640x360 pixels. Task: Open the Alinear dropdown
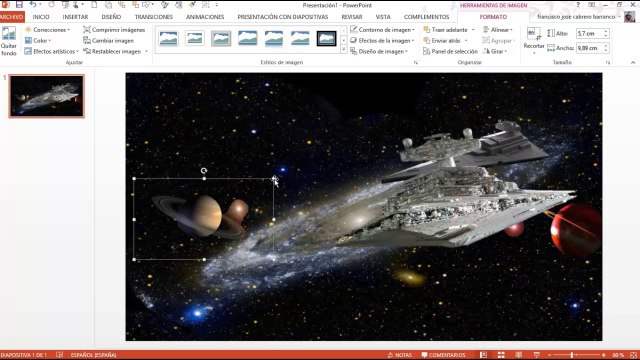pyautogui.click(x=498, y=30)
